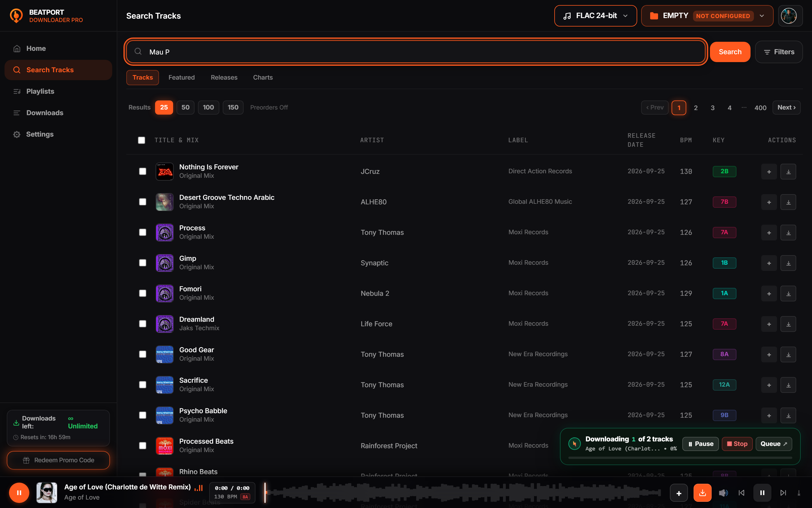
Task: Add Nothing Is Forever to queue
Action: (769, 172)
